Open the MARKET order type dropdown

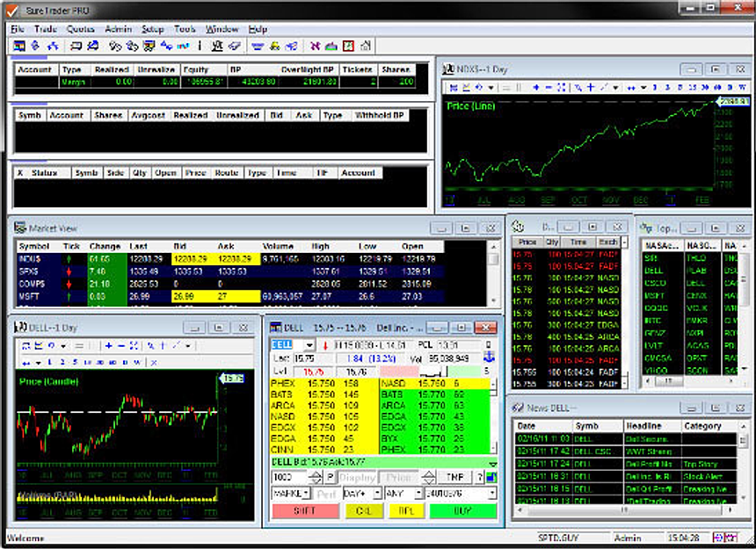306,493
